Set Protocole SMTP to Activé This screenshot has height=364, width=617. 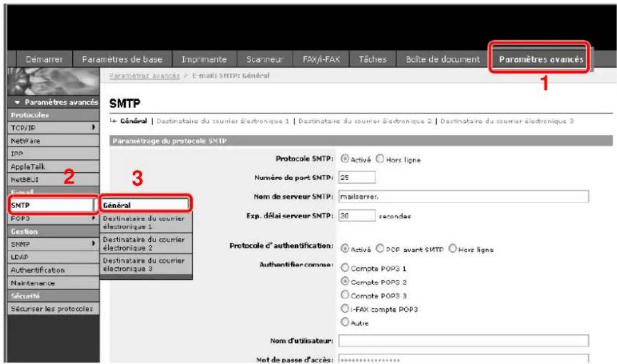tap(345, 159)
